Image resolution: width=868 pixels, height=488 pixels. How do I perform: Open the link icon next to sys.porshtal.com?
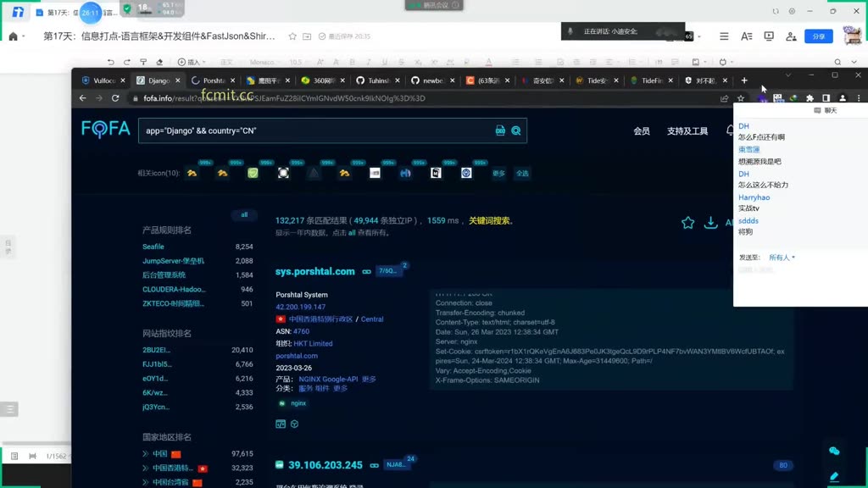point(366,272)
